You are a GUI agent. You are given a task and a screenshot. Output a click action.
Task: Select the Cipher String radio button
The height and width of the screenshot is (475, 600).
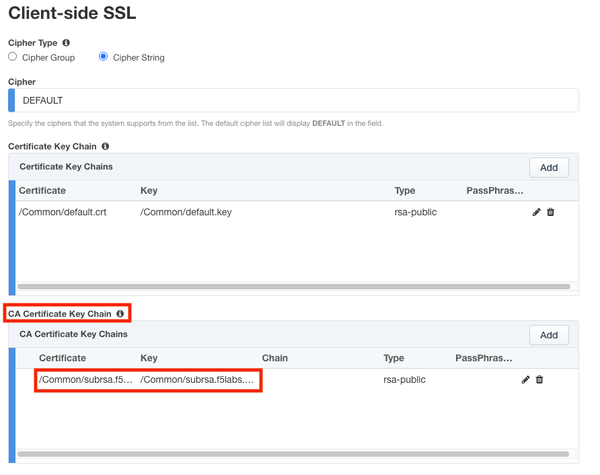(x=103, y=57)
